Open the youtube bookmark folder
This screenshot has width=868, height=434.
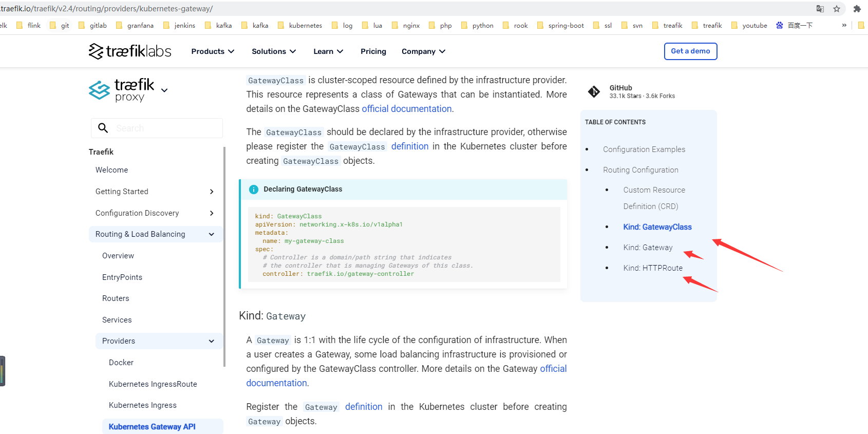pyautogui.click(x=749, y=25)
